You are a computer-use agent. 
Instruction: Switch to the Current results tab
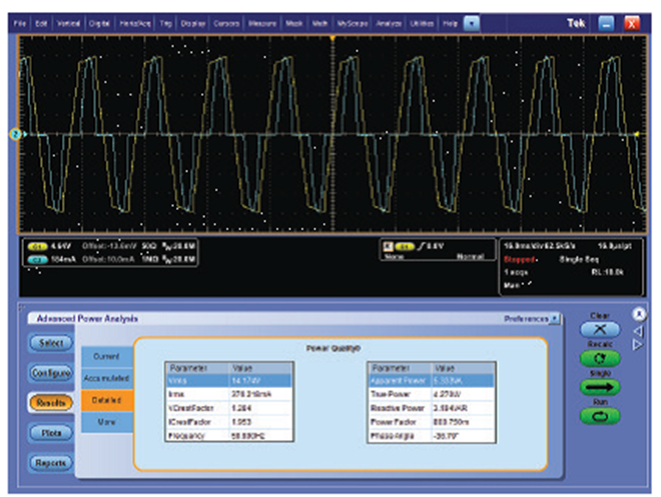click(x=107, y=355)
